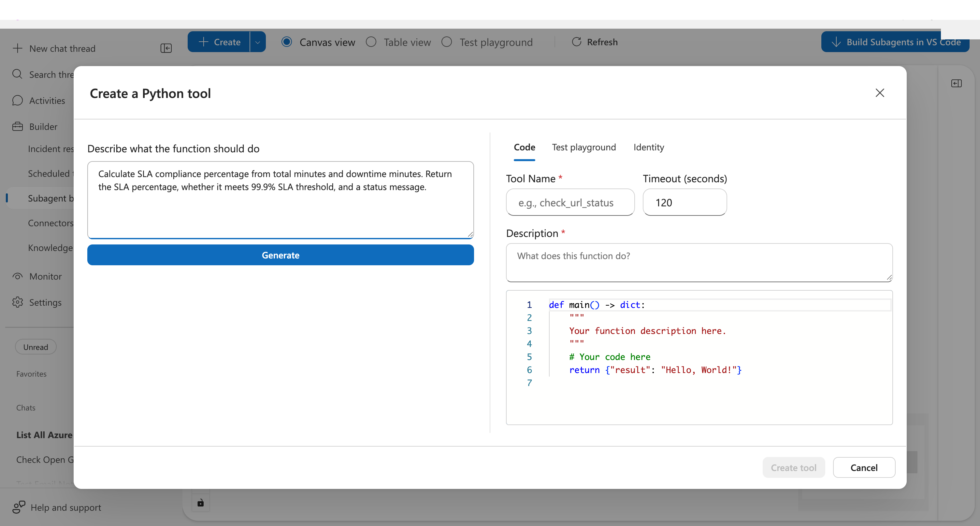
Task: Click Help and support link
Action: coord(66,507)
